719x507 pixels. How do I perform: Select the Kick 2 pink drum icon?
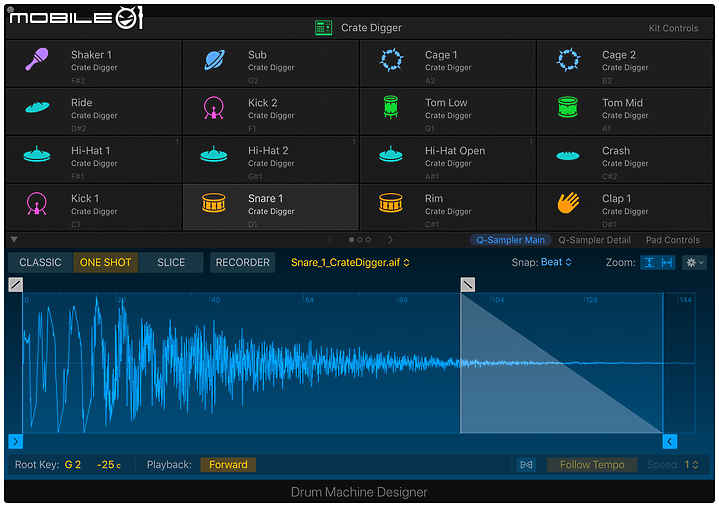pos(214,108)
